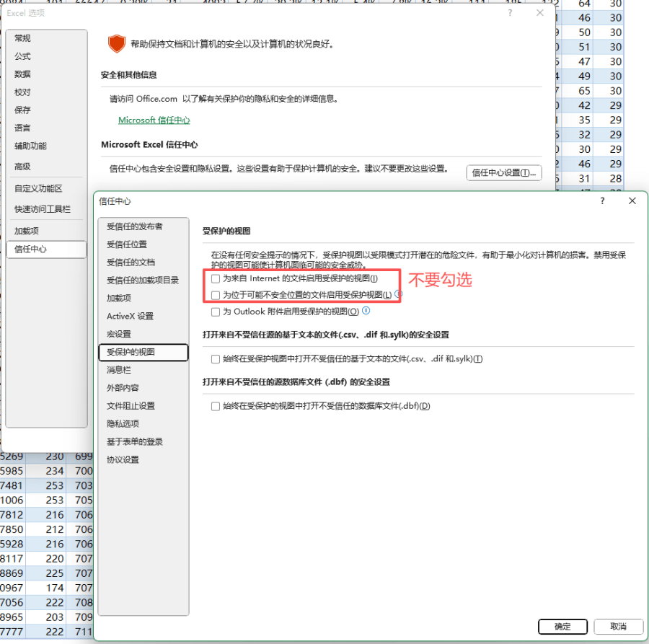Image resolution: width=649 pixels, height=644 pixels.
Task: Open 文件阻止设置 in Trust Center
Action: (131, 406)
